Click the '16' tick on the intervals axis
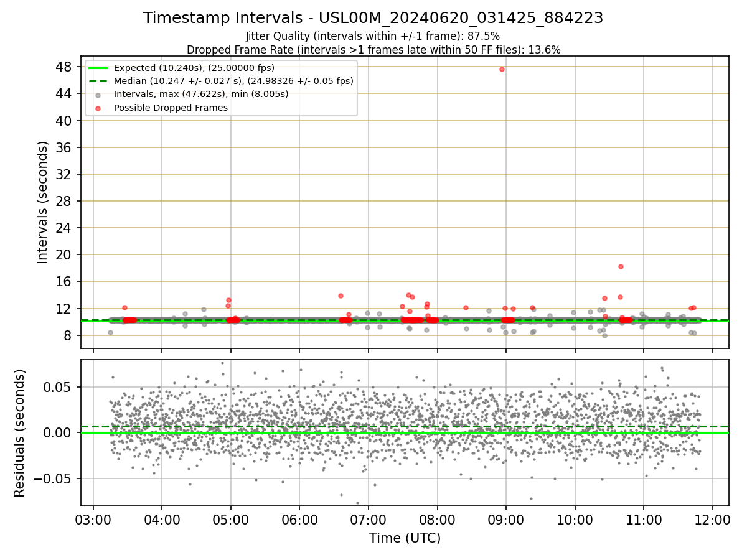 click(64, 281)
